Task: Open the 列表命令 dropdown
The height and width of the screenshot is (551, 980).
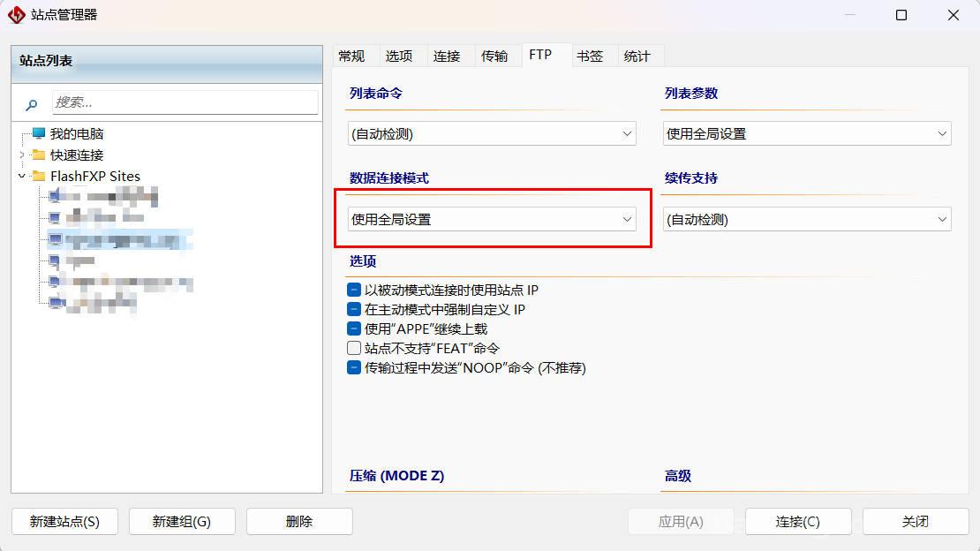Action: pyautogui.click(x=492, y=133)
